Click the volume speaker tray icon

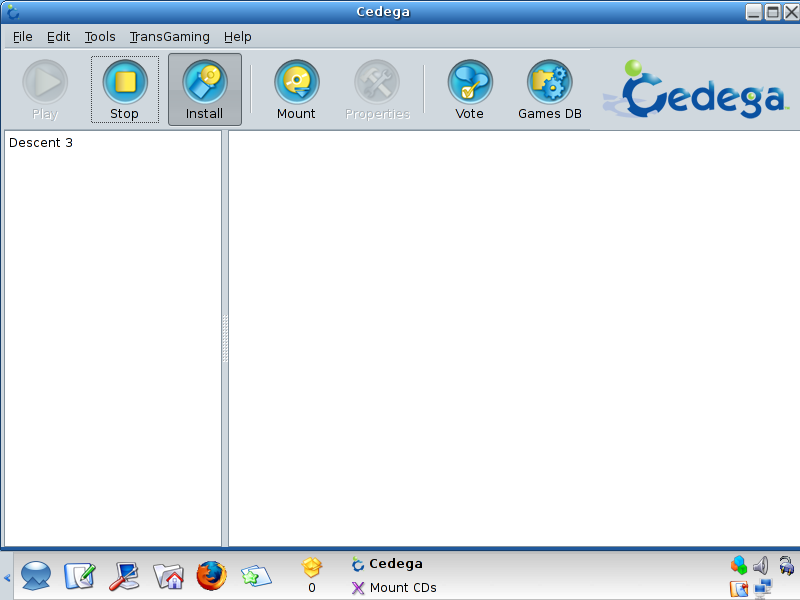tap(762, 565)
